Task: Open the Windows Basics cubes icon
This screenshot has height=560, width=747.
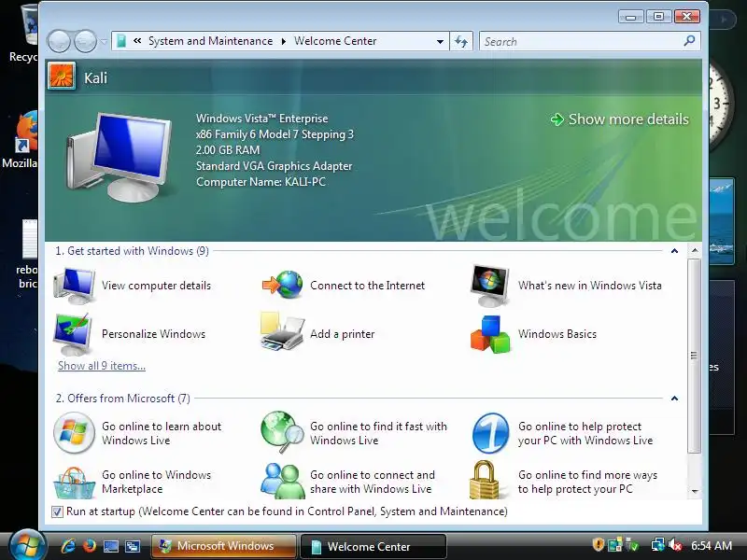Action: coord(489,334)
